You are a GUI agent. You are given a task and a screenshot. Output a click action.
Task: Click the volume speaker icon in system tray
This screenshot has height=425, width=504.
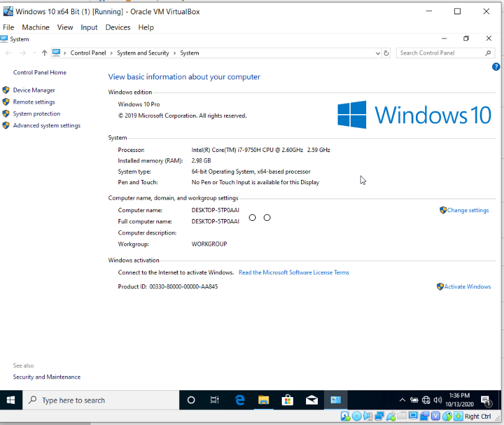pos(438,400)
